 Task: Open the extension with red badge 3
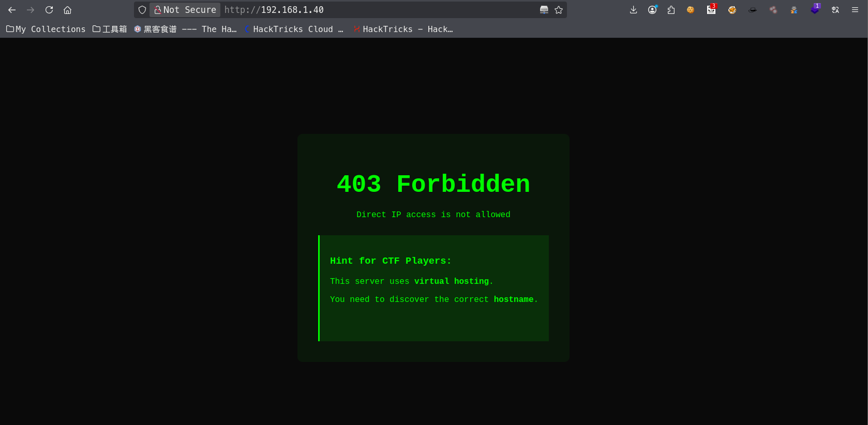pos(711,10)
